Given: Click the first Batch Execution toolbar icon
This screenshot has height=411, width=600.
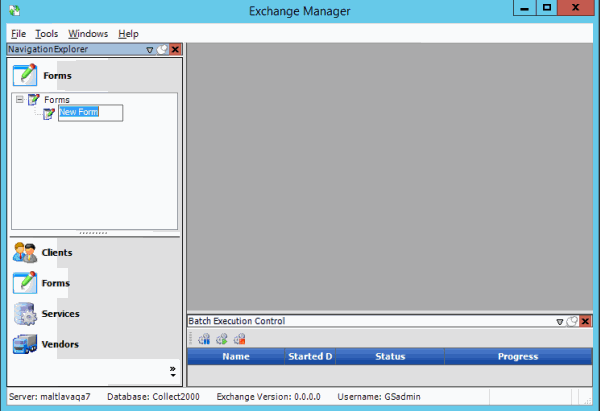Looking at the screenshot, I should point(204,339).
